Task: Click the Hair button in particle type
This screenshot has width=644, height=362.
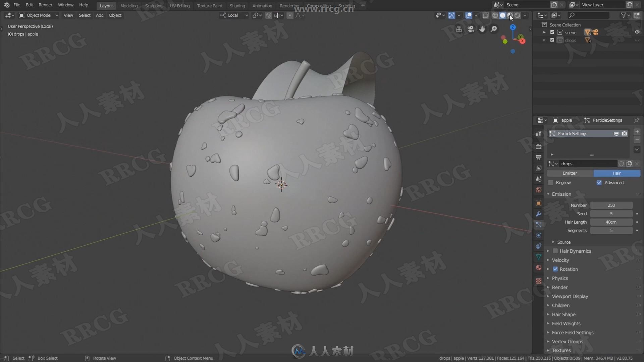Action: 616,172
